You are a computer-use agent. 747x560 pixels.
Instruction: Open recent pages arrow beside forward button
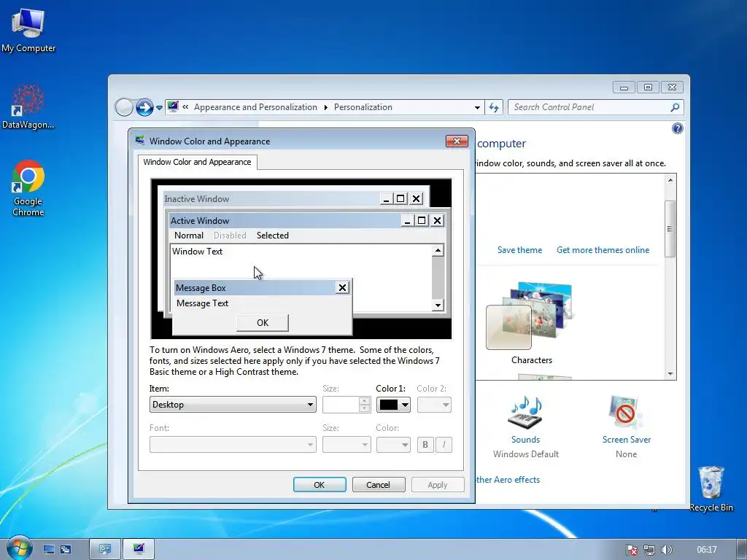(159, 108)
